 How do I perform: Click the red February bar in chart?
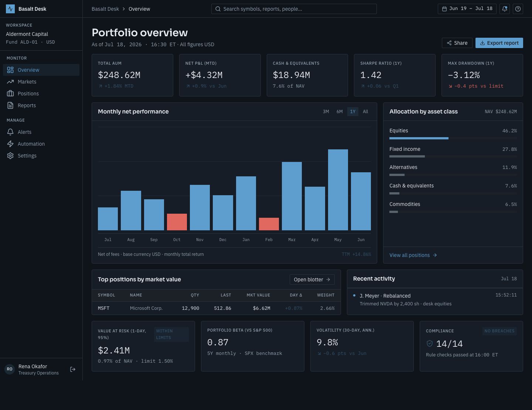pos(269,224)
